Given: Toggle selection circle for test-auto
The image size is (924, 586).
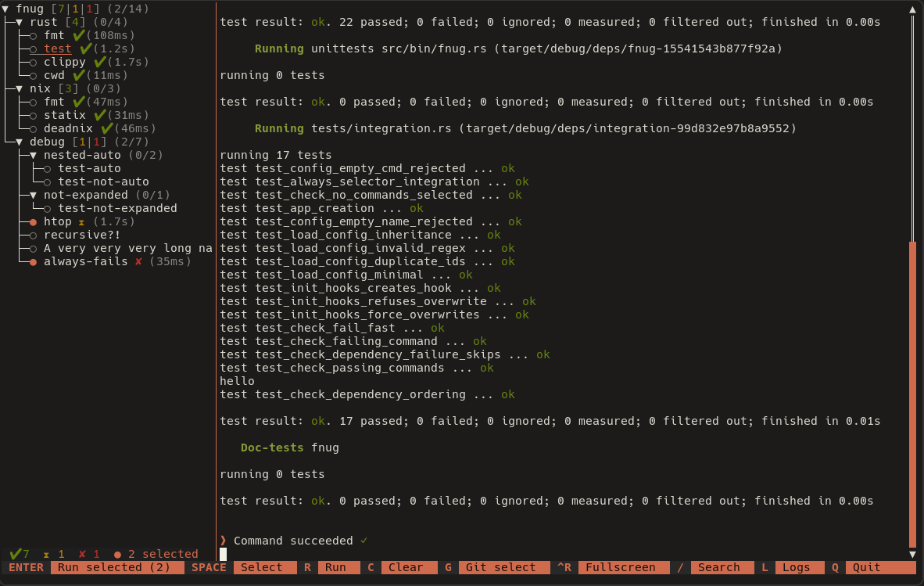Looking at the screenshot, I should tap(47, 169).
